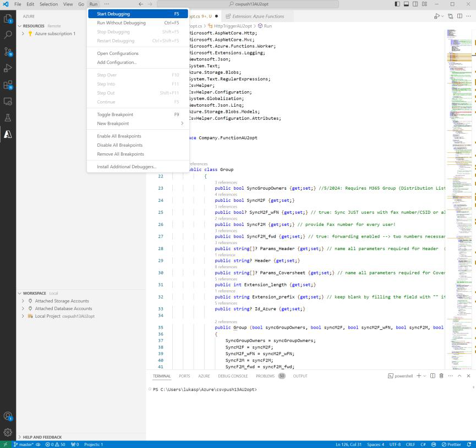This screenshot has width=476, height=448.
Task: Kill terminal with the trash icon
Action: coord(441,376)
